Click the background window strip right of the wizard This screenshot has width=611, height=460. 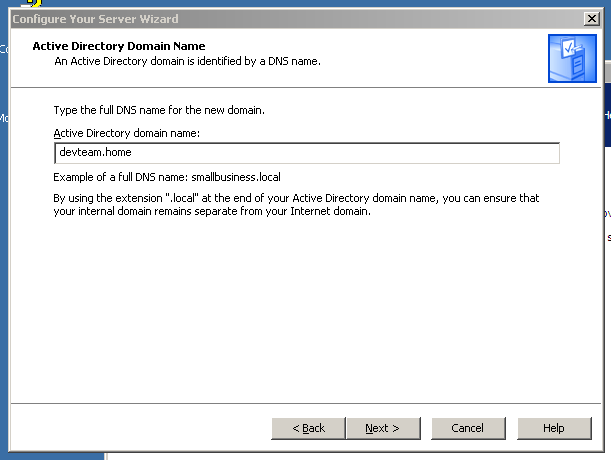(x=607, y=300)
